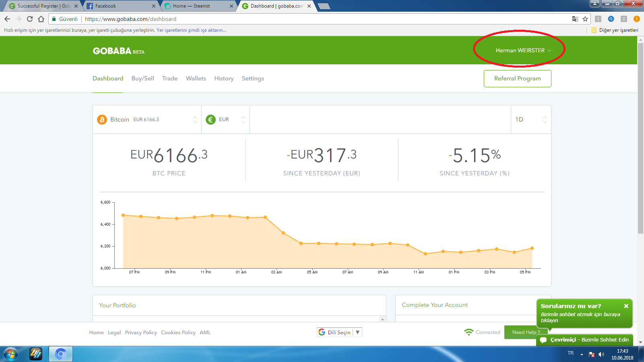Screen dimensions: 644x362
Task: Open Dili Seçin language dropdown
Action: point(339,332)
